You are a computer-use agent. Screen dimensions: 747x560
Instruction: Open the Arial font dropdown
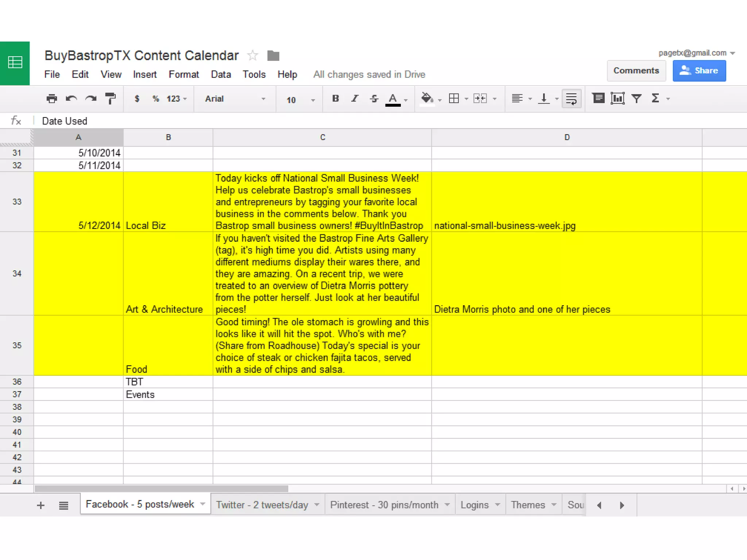[x=235, y=99]
